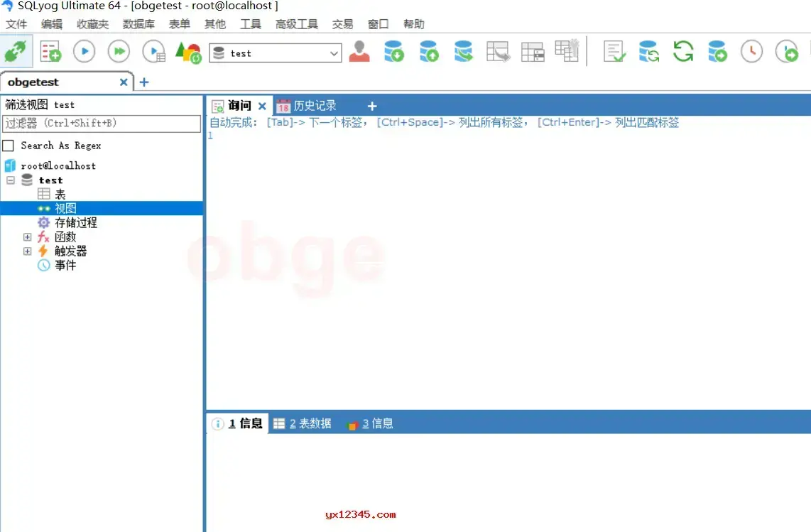This screenshot has height=532, width=811.
Task: Select the test database in toolbar combo box
Action: [x=275, y=53]
